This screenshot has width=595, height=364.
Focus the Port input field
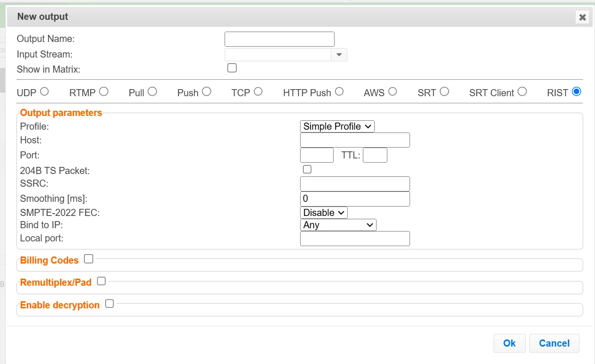(317, 155)
